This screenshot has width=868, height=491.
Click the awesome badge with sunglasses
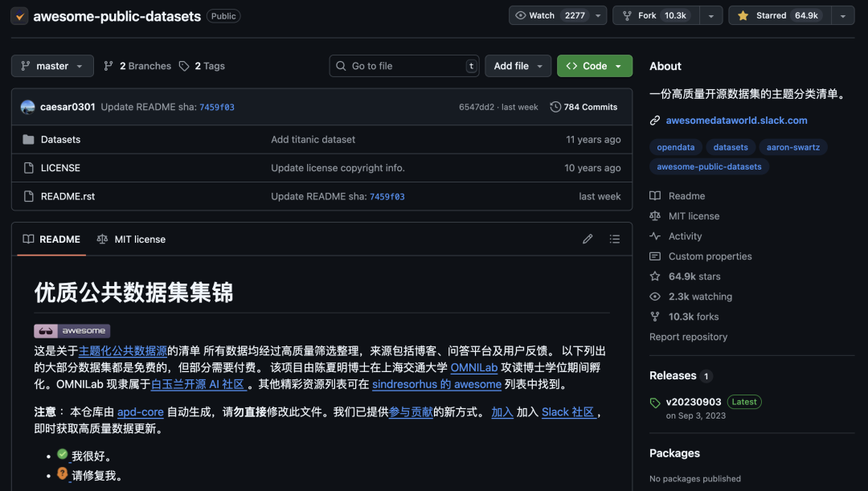click(x=72, y=331)
